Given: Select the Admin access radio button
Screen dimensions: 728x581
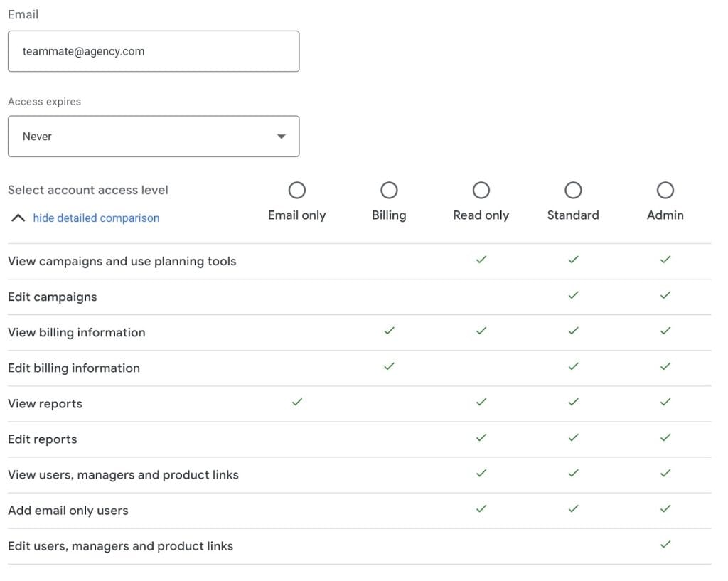Looking at the screenshot, I should tap(665, 190).
